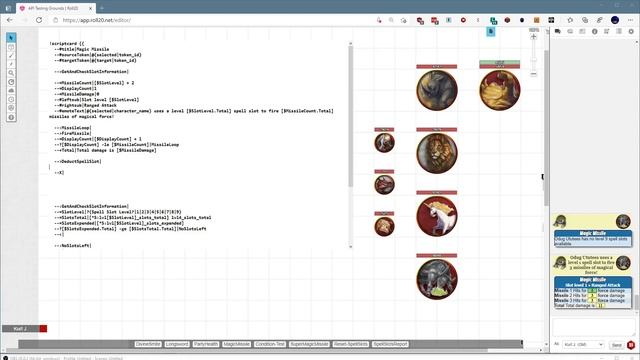Run the PartyHealth macro
The height and width of the screenshot is (360, 640).
(206, 344)
